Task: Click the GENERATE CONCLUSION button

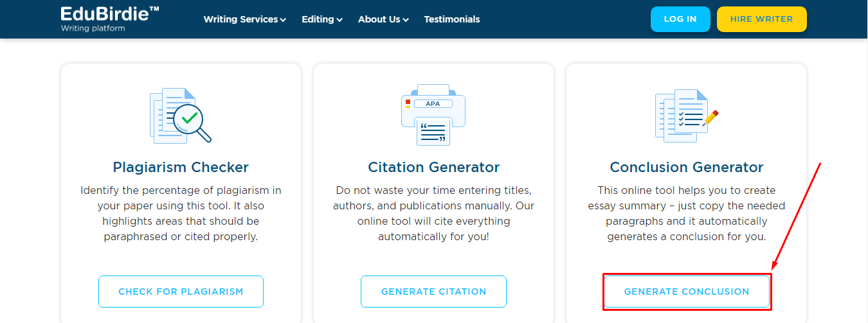Action: coord(687,292)
